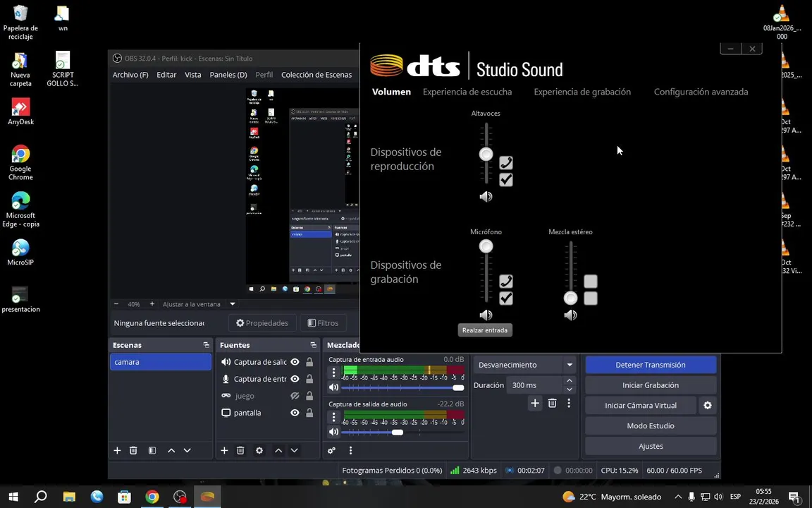The width and height of the screenshot is (812, 508).
Task: Toggle visibility of Captura de salida source
Action: 295,362
